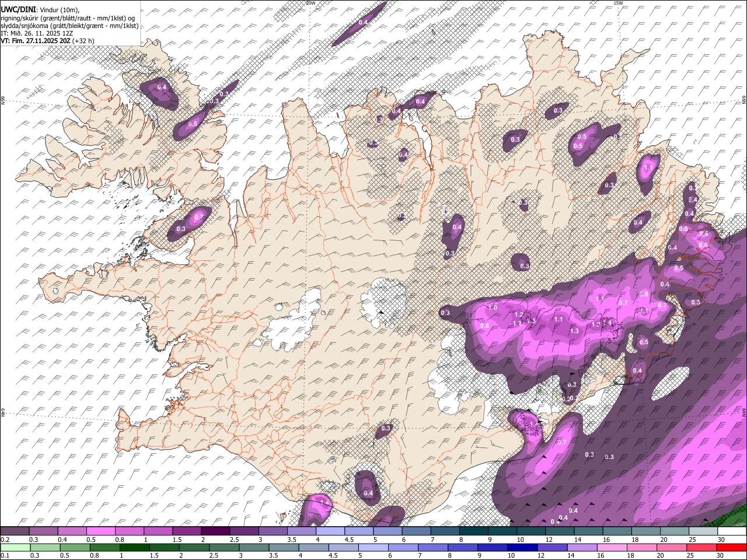Select the upper legend swatch starting at 5
This screenshot has width=747, height=560.
click(x=388, y=531)
